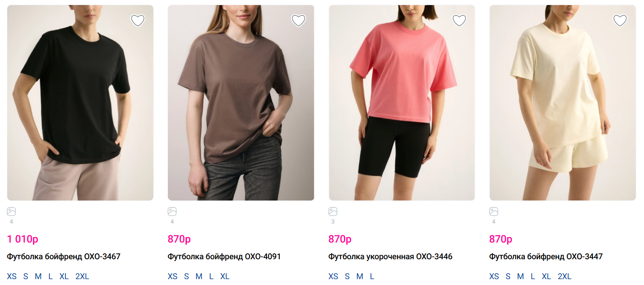Open photo gallery icon under black t-shirt
This screenshot has height=285, width=644.
coord(11,211)
